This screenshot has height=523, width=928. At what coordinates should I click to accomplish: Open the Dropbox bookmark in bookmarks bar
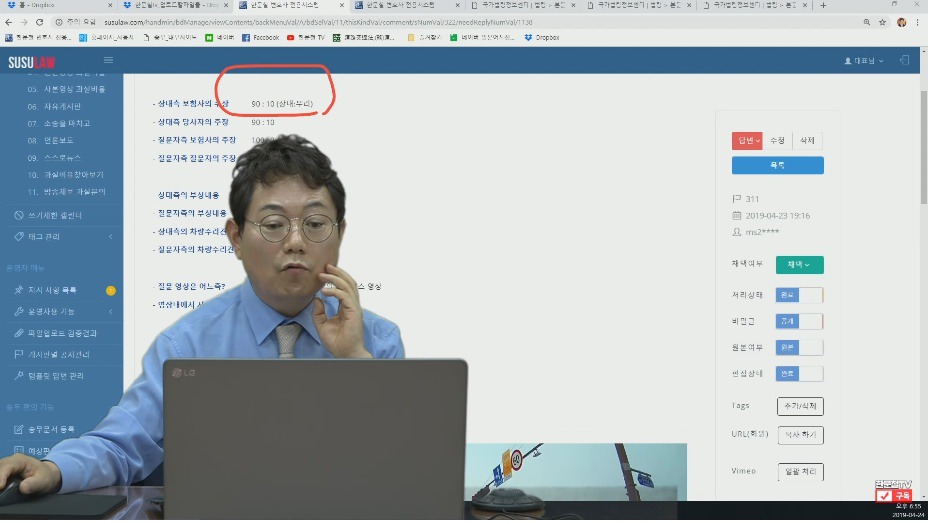click(542, 38)
